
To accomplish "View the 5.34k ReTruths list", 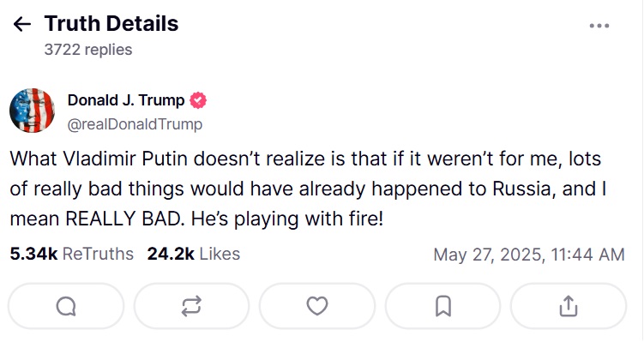I will pos(72,254).
